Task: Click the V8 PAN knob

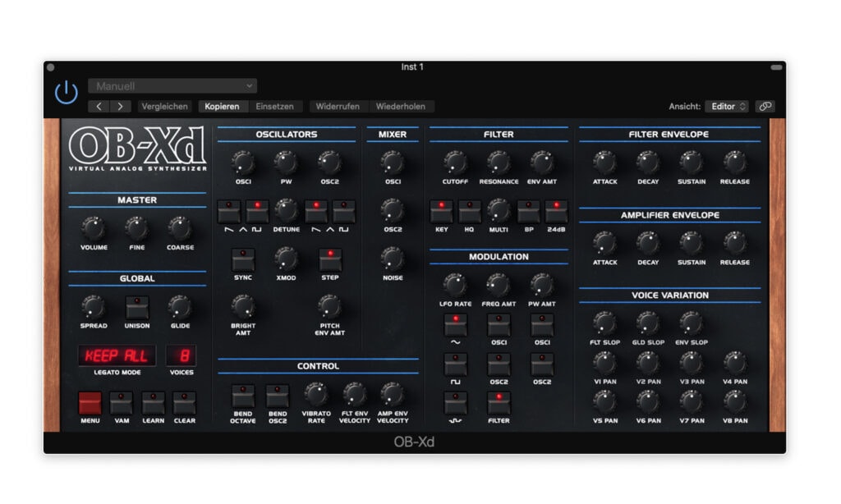Action: (735, 402)
